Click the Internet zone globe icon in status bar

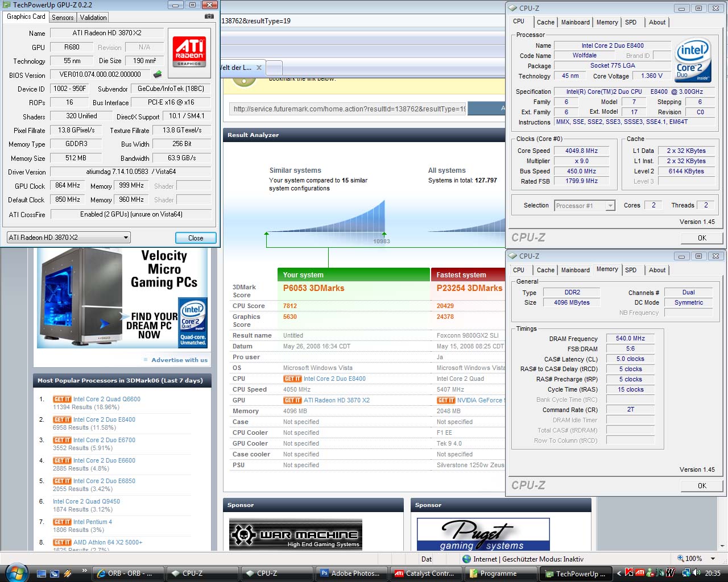coord(467,559)
